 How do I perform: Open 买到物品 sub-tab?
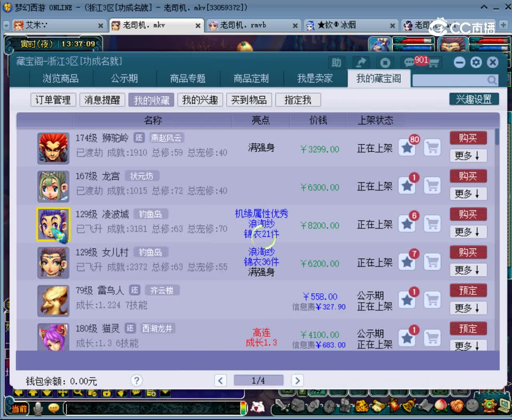(x=249, y=100)
